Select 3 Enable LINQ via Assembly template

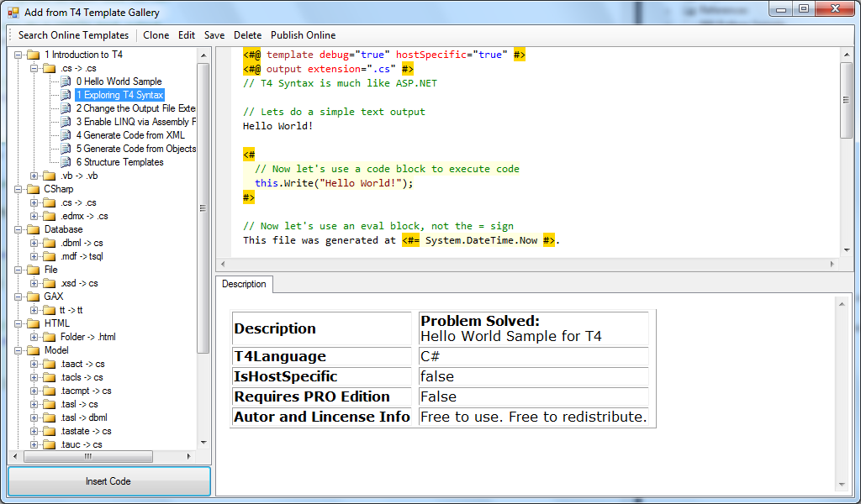(135, 122)
